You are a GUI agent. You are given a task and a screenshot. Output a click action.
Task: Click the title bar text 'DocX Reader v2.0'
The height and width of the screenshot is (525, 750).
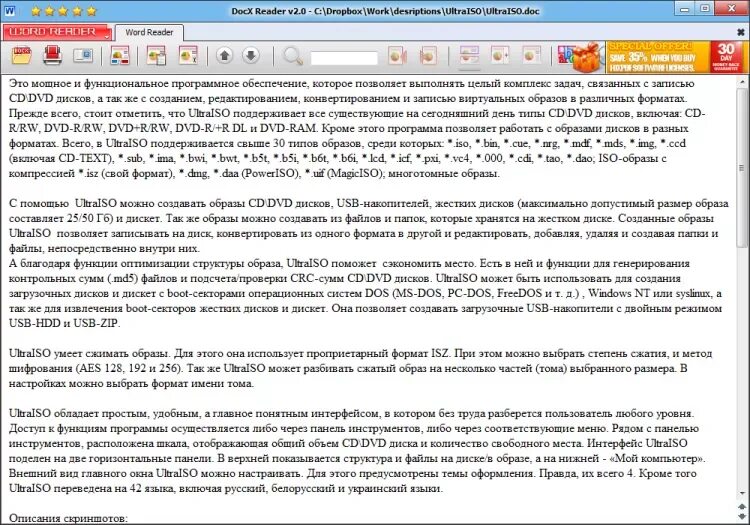coord(268,11)
